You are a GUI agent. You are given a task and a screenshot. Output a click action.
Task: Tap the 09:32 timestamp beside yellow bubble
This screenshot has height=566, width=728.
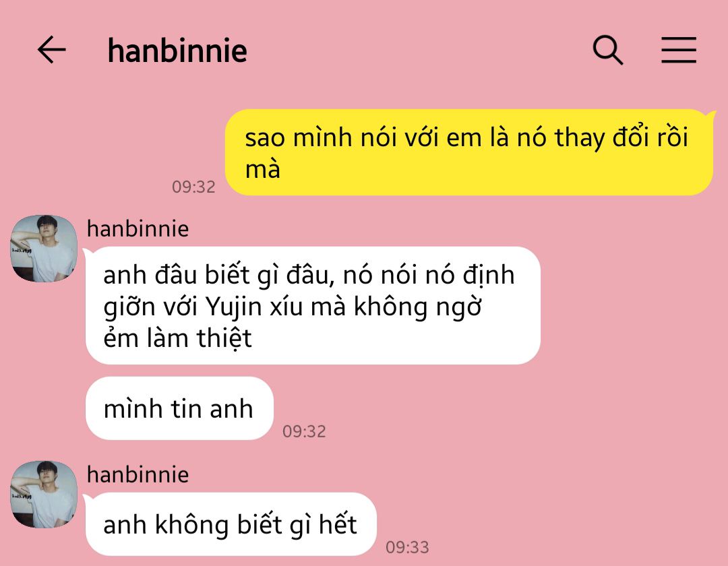tap(193, 187)
